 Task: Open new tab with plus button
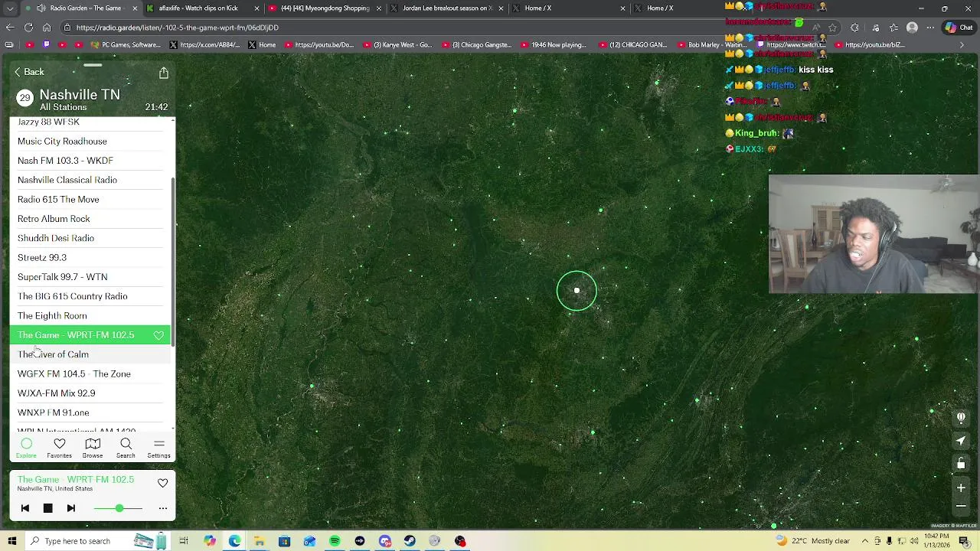pyautogui.click(x=762, y=8)
